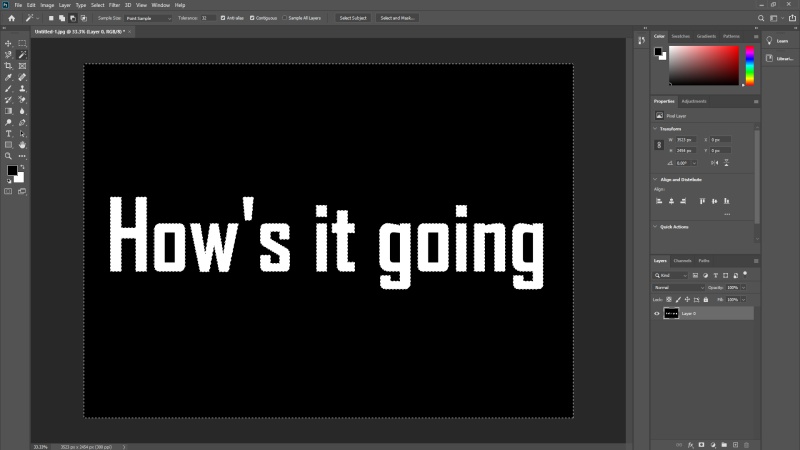Enable the Sample All Layers checkbox

[x=285, y=18]
